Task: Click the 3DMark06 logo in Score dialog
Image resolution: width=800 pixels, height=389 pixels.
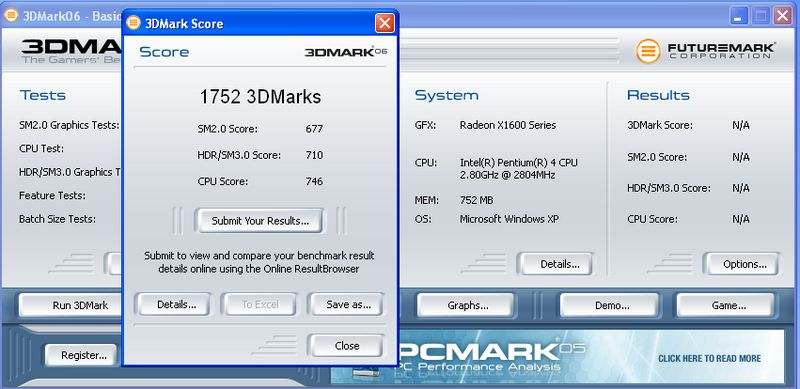Action: tap(346, 52)
